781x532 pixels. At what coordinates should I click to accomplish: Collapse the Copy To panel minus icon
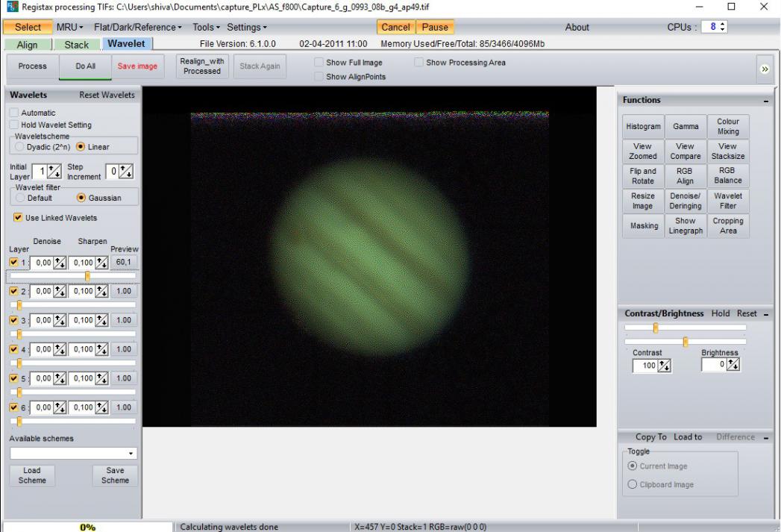point(766,438)
